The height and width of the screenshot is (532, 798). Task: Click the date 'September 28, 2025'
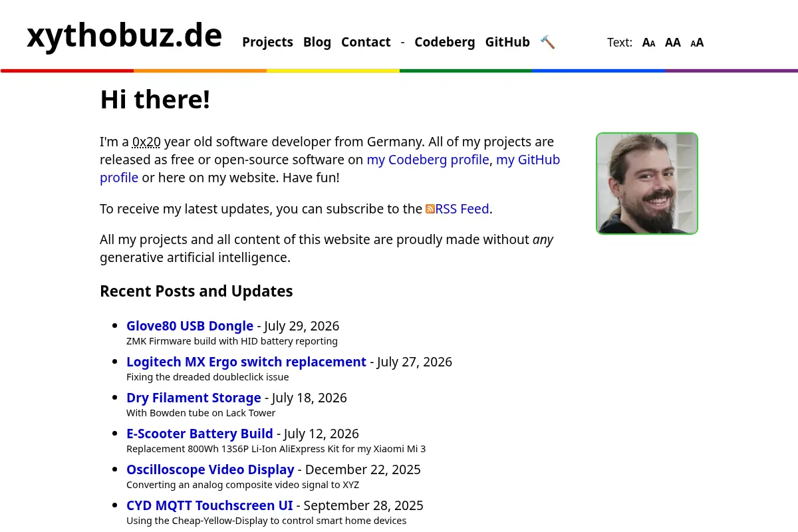tap(364, 505)
